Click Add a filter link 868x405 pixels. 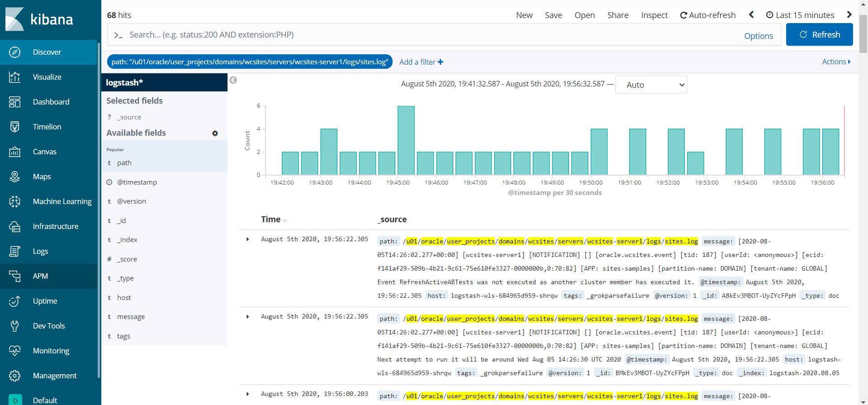[421, 62]
